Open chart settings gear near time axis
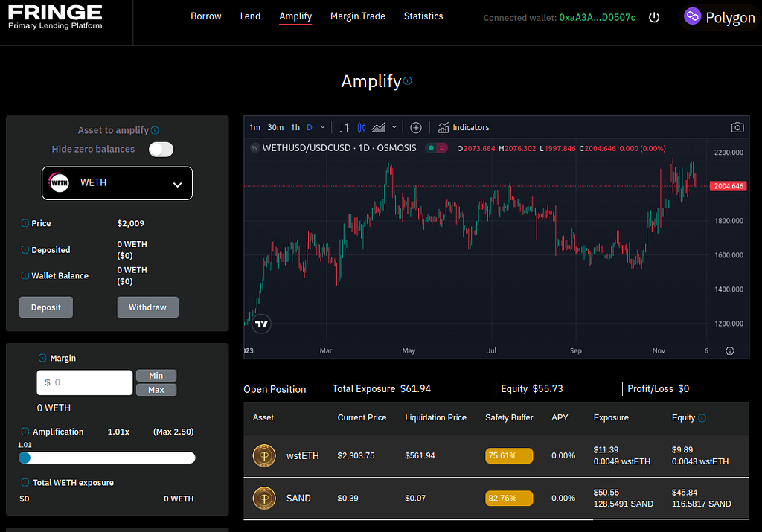The height and width of the screenshot is (532, 762). (x=729, y=350)
